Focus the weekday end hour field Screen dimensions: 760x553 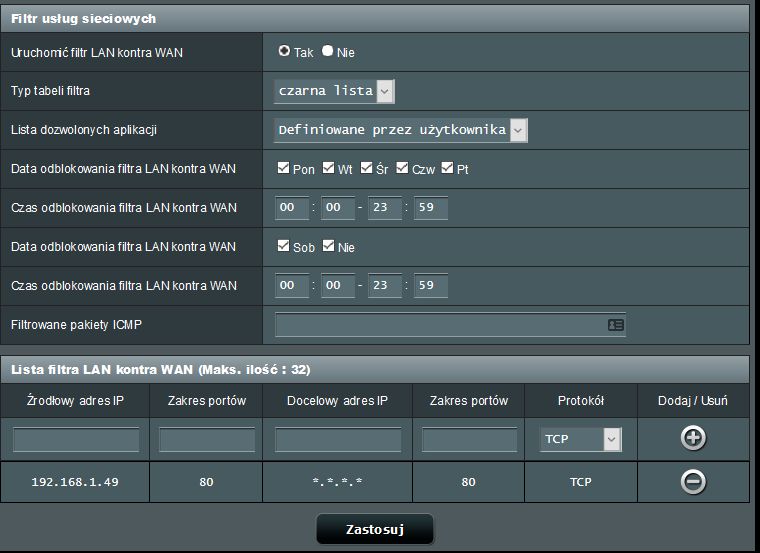tap(385, 208)
